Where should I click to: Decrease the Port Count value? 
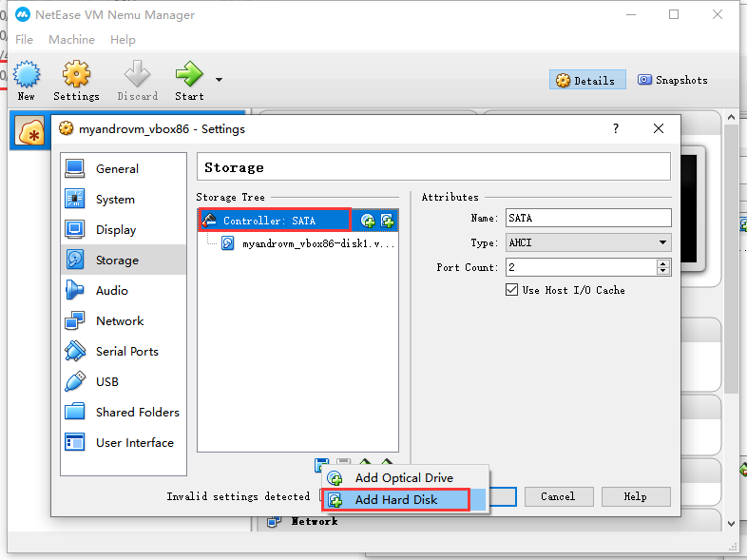pyautogui.click(x=663, y=272)
